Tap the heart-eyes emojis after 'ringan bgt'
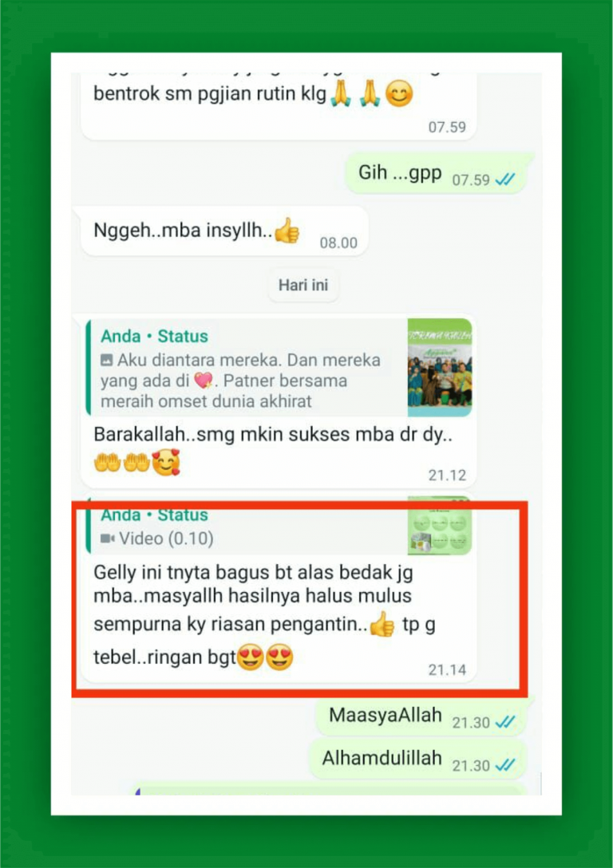Screen dimensions: 613x868 (265, 657)
